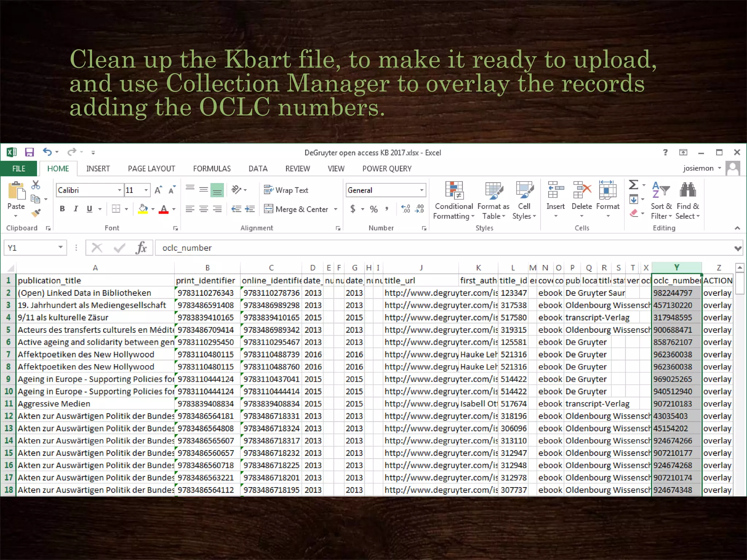
Task: Click the Copy icon in Clipboard group
Action: pos(35,199)
